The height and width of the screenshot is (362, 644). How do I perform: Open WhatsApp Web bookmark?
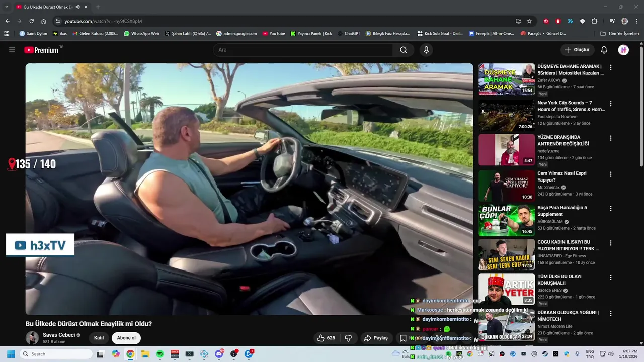(x=141, y=34)
